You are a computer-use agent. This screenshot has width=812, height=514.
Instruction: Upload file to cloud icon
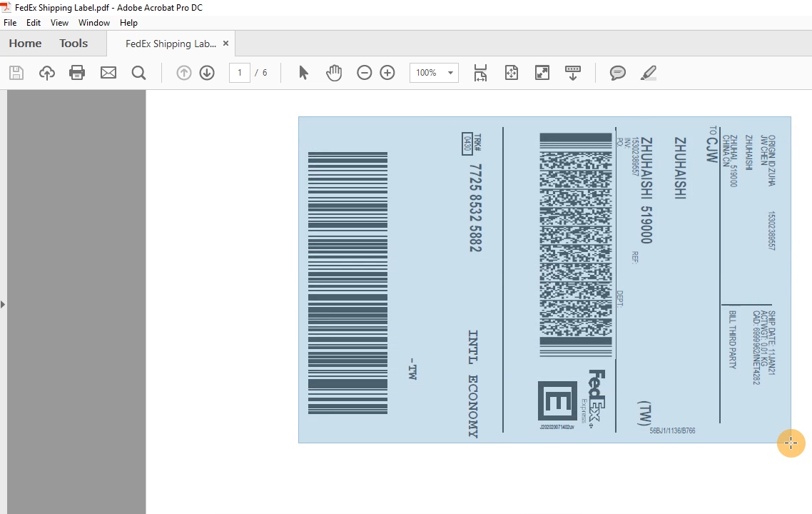[47, 73]
